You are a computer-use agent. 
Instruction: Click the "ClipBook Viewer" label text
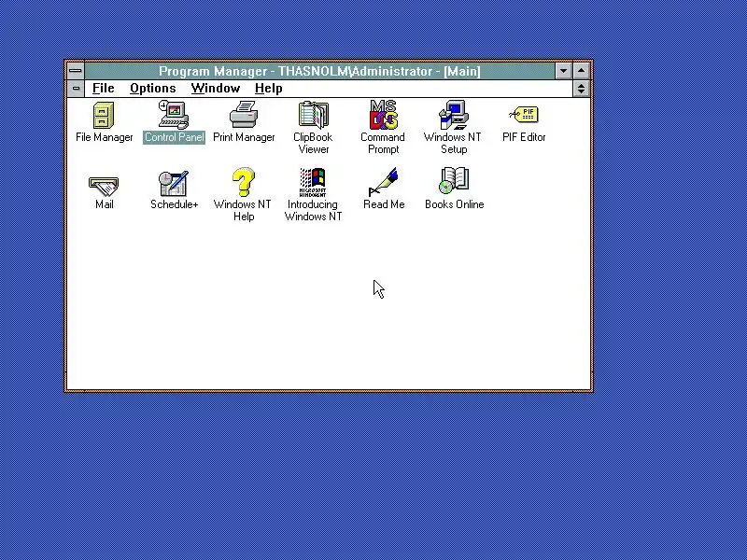[313, 143]
